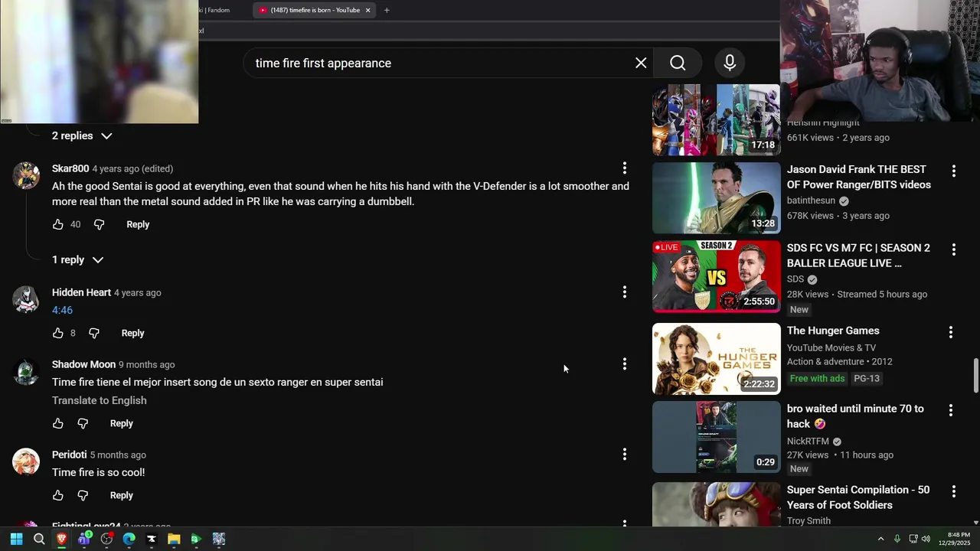Close the timefire is born tab
980x551 pixels.
point(367,10)
